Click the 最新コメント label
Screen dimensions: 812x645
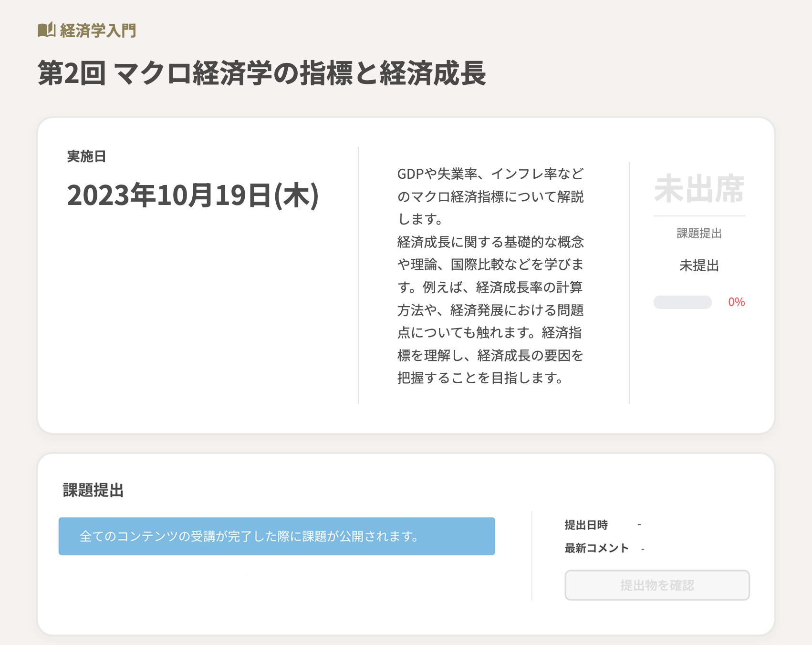point(596,548)
